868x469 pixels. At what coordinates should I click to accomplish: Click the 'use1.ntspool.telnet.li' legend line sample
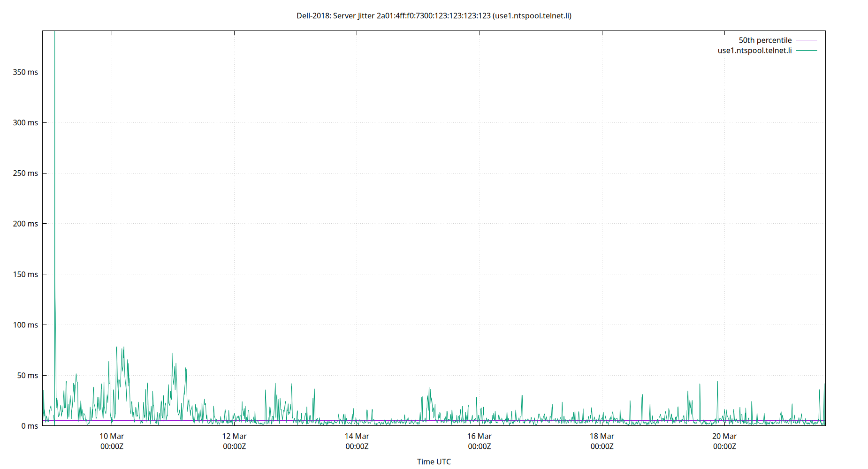pos(807,50)
